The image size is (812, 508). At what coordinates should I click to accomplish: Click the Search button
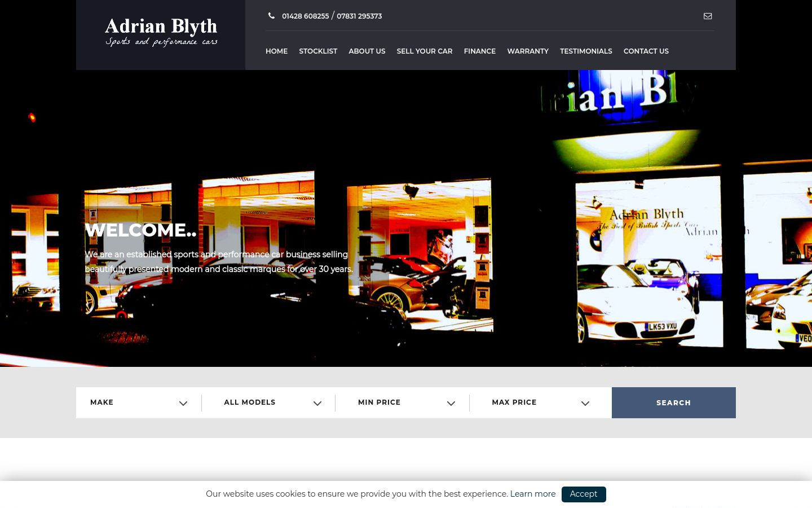pos(674,402)
